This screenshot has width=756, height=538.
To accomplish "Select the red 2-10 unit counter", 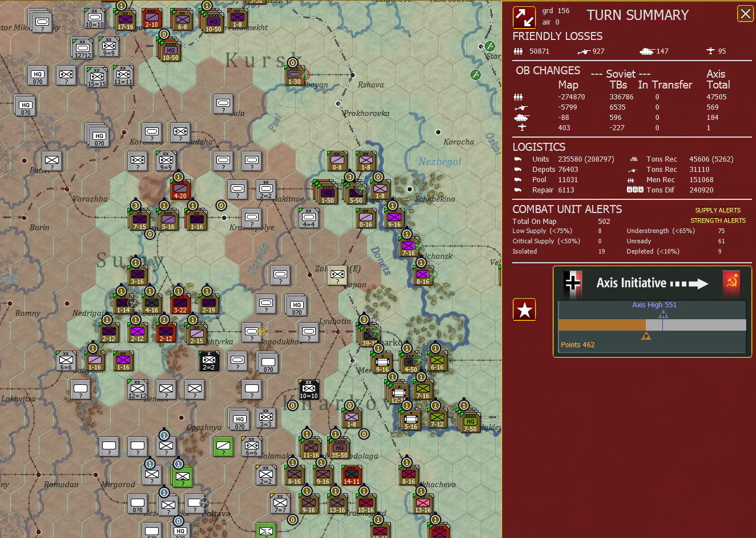I will [151, 19].
